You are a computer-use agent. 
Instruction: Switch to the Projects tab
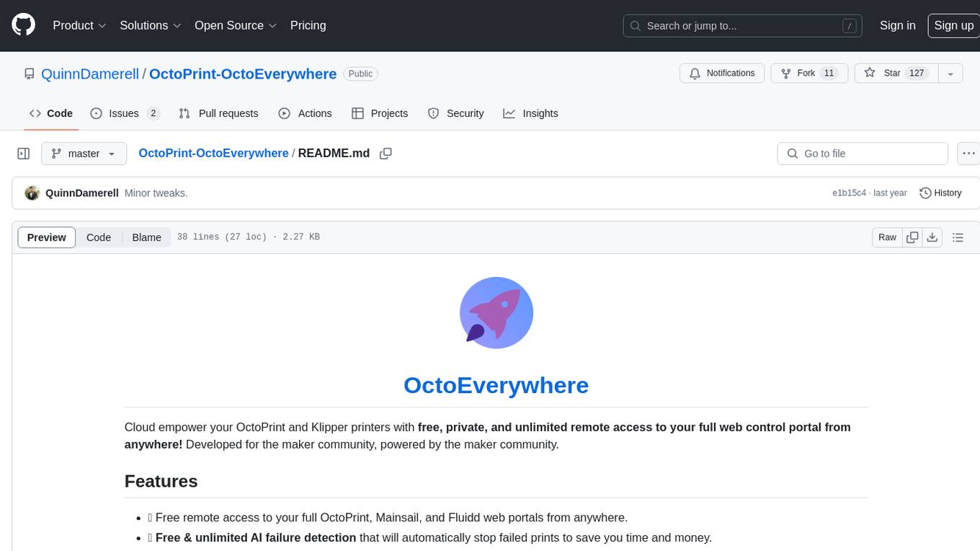click(x=380, y=113)
